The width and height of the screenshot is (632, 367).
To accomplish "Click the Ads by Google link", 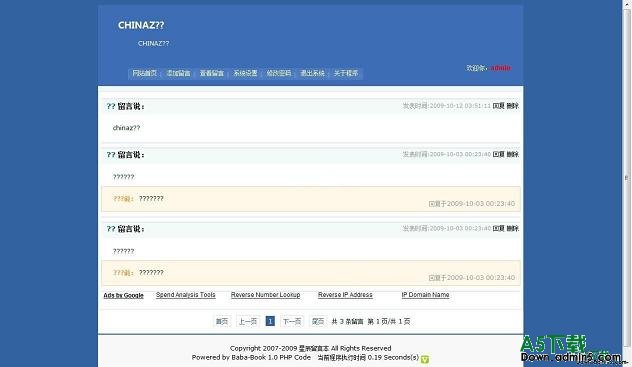I will point(123,295).
